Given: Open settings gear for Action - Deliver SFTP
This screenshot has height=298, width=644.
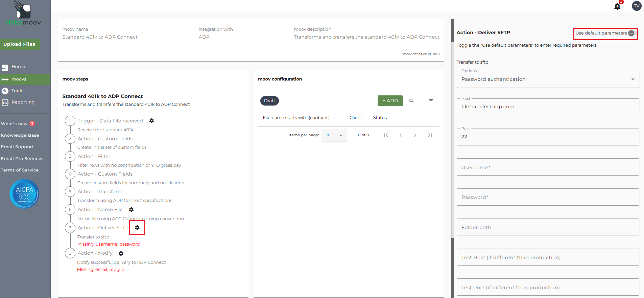Looking at the screenshot, I should (137, 228).
